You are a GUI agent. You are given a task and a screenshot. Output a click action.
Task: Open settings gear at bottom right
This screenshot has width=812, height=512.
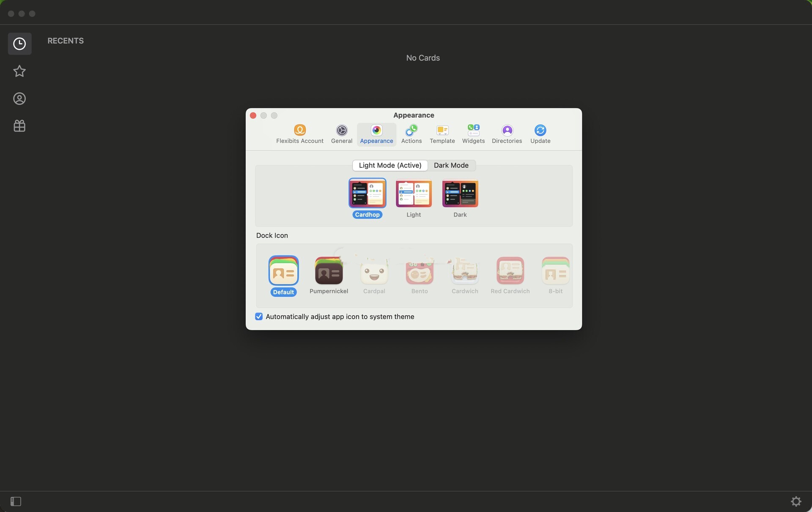point(796,501)
